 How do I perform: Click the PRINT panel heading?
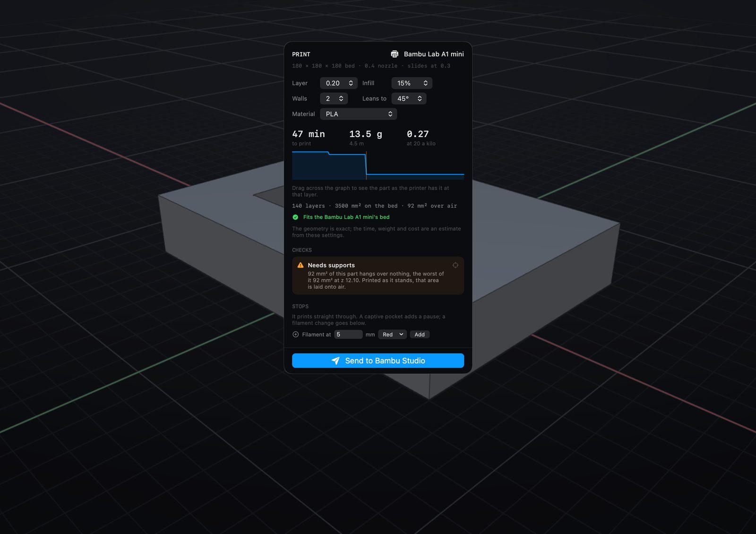click(301, 54)
